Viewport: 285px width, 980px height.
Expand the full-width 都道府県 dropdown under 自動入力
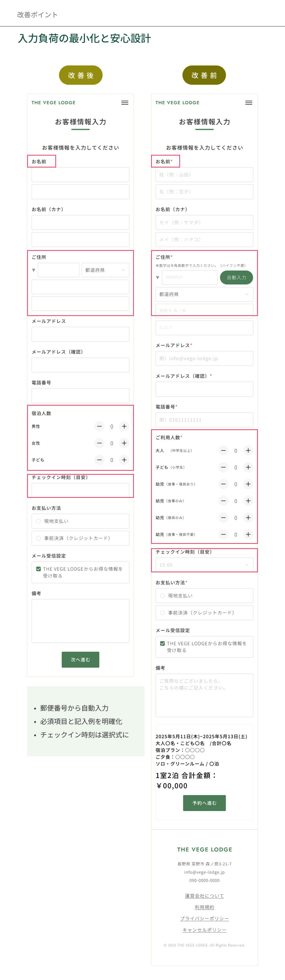point(204,294)
